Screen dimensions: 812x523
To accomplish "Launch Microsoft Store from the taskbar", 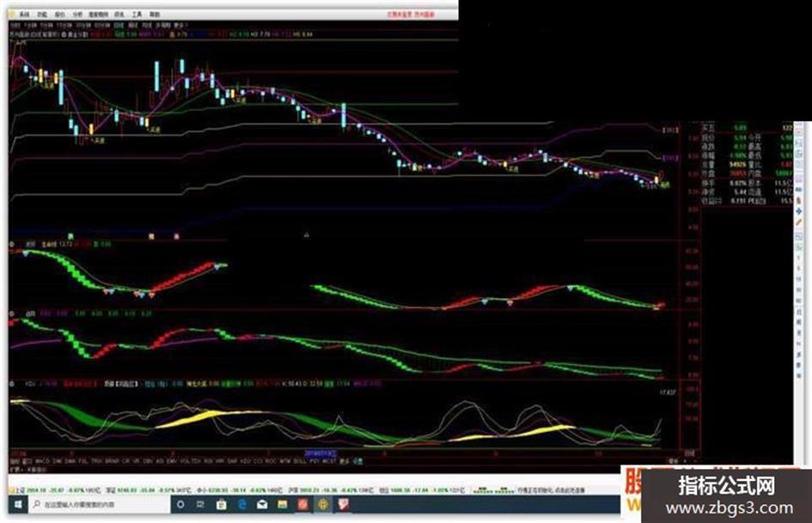I will click(x=222, y=504).
